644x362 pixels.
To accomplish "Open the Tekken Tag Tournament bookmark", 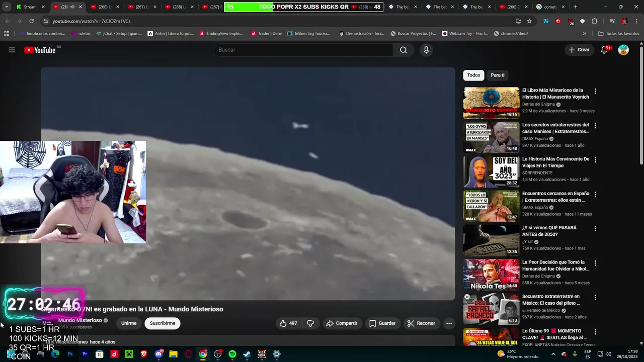I will tap(308, 34).
